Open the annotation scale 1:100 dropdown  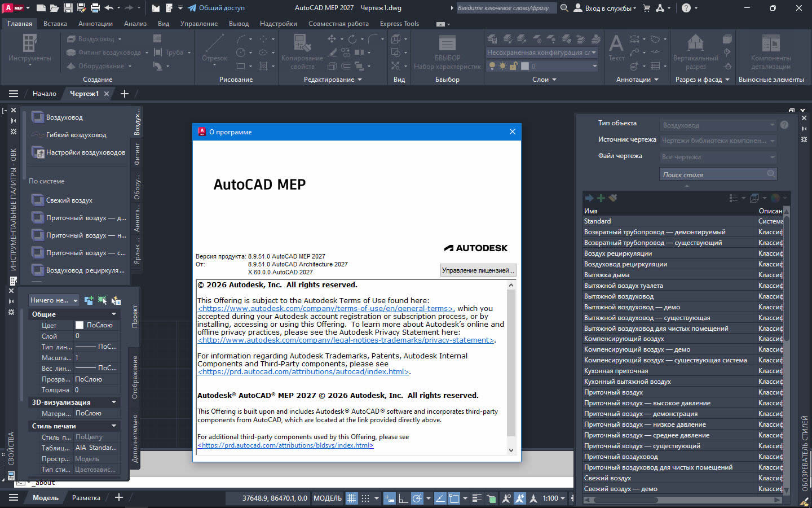pos(554,498)
